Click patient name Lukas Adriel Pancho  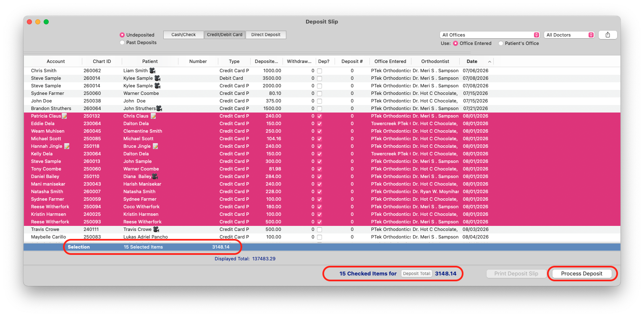(x=145, y=237)
